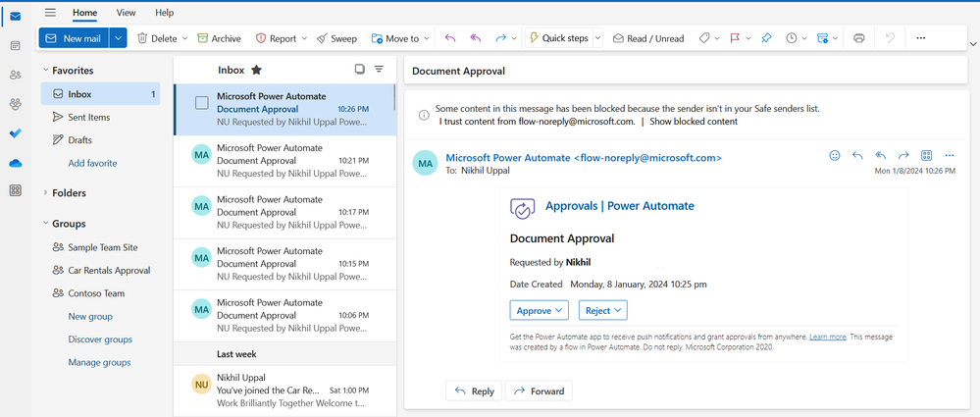This screenshot has width=980, height=417.
Task: Switch to the Home tab
Action: (x=84, y=13)
